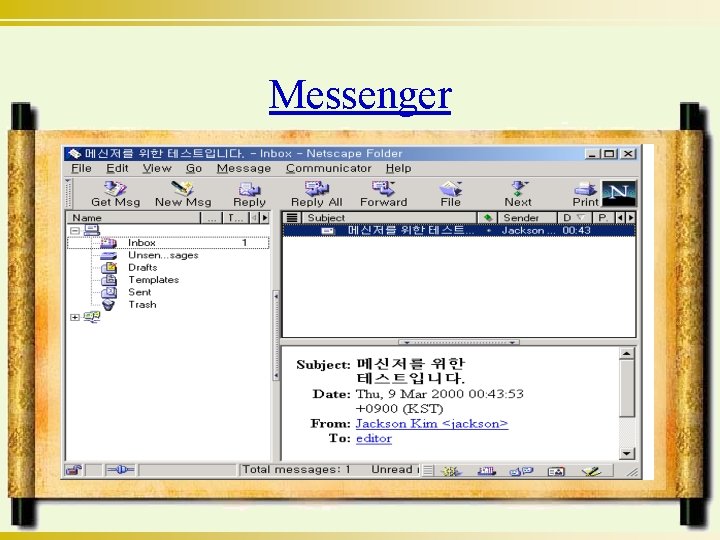Click the security lock icon in status bar

click(x=73, y=470)
